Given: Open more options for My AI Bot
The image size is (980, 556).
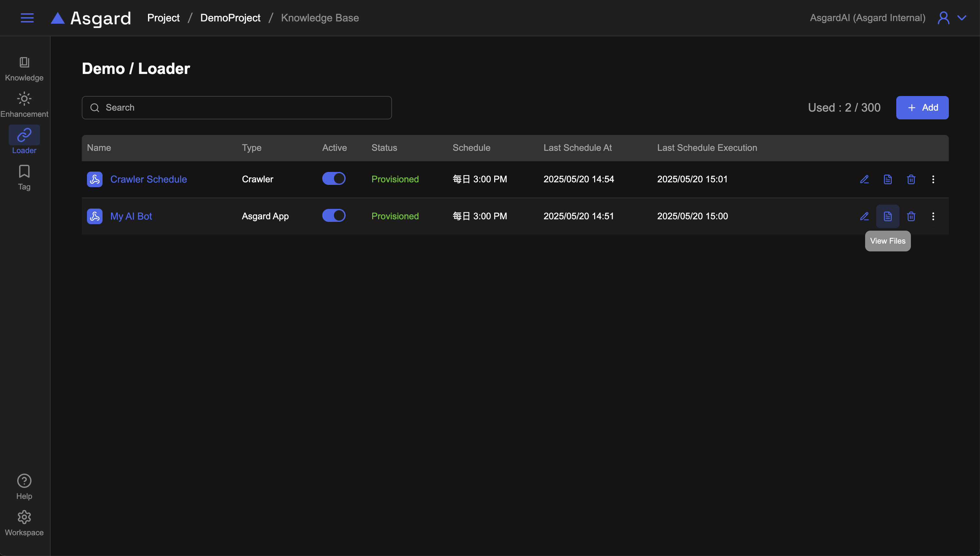Looking at the screenshot, I should tap(933, 216).
